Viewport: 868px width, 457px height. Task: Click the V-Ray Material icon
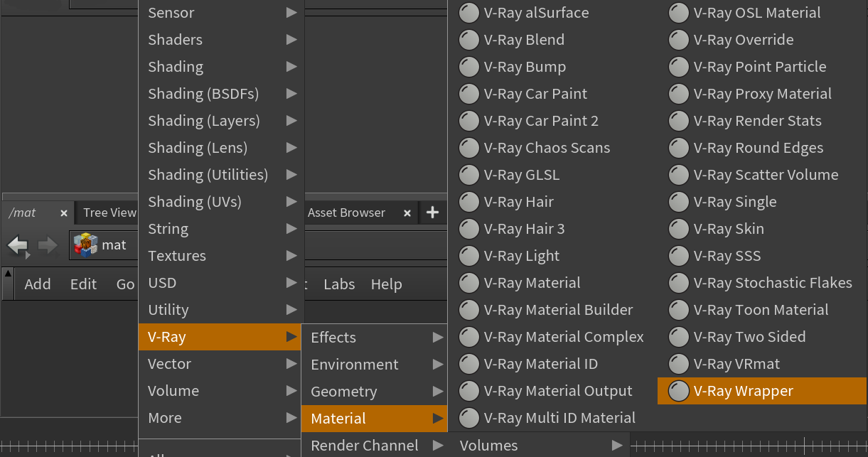pos(468,283)
